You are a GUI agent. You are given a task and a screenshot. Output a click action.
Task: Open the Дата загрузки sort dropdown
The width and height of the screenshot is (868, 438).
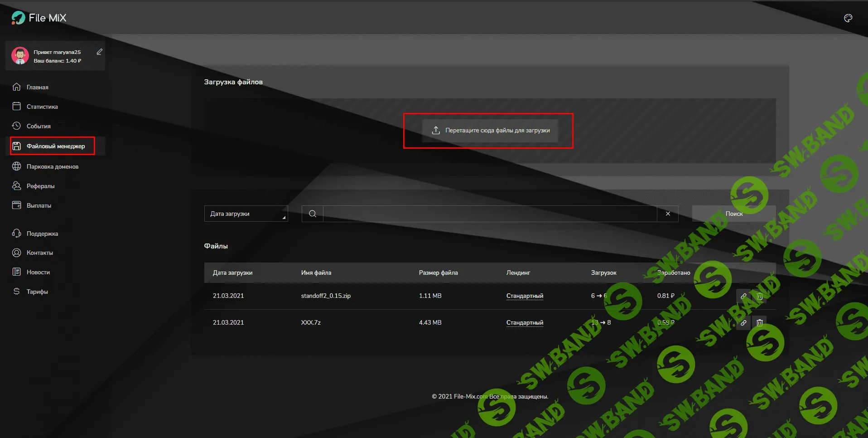(246, 214)
